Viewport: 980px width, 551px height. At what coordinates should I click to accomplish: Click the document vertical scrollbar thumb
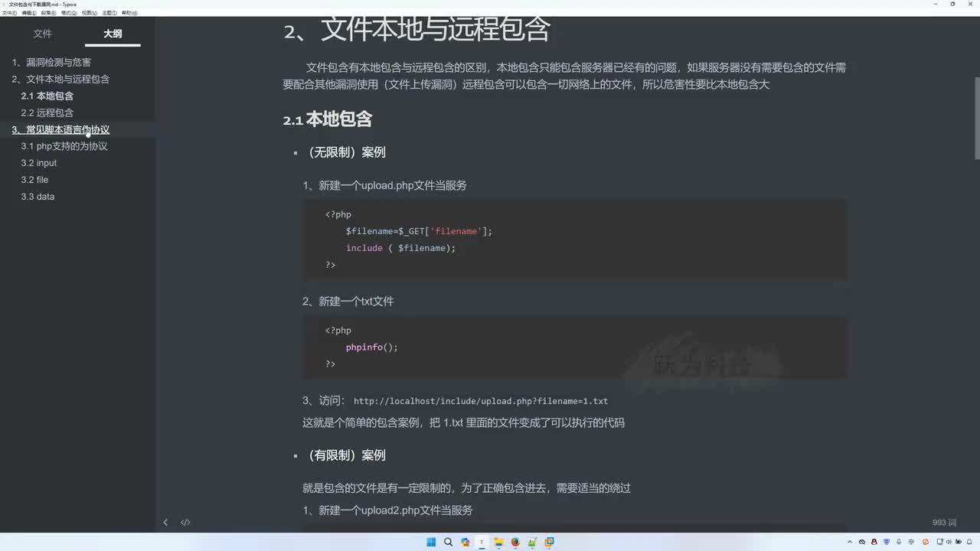[x=977, y=117]
